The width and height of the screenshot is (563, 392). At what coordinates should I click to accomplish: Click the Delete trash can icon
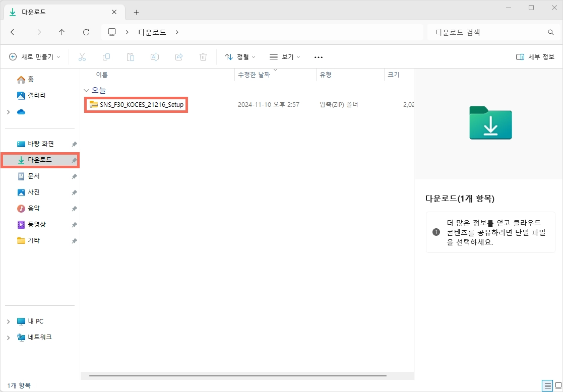click(x=203, y=57)
